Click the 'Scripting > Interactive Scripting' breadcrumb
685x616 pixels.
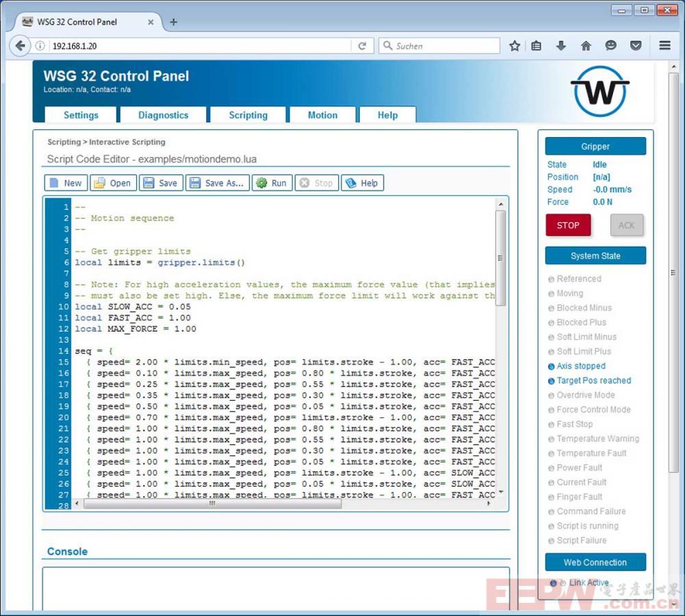(106, 142)
